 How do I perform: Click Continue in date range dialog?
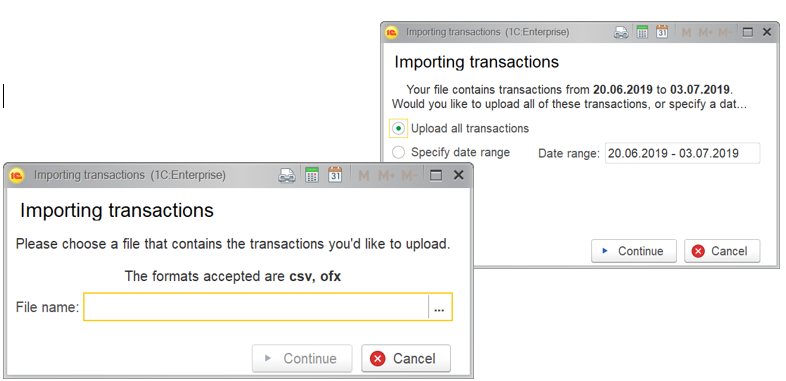(634, 251)
